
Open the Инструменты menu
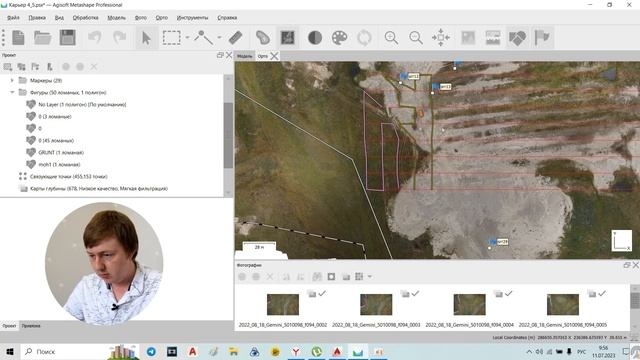pos(192,18)
